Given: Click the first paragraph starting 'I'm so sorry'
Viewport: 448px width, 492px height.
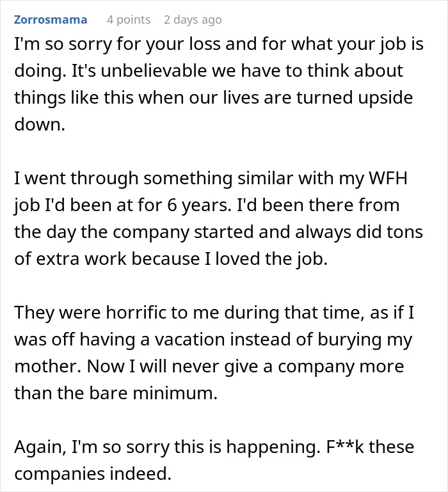Looking at the screenshot, I should (219, 84).
